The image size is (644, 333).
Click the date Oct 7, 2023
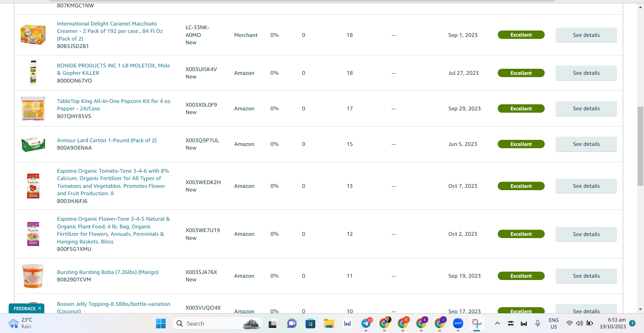click(463, 186)
